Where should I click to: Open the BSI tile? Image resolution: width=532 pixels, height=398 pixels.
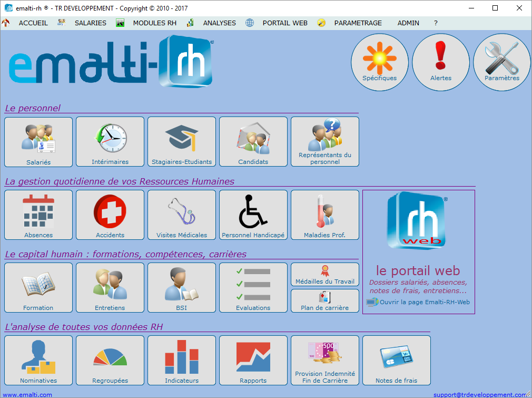click(x=182, y=287)
